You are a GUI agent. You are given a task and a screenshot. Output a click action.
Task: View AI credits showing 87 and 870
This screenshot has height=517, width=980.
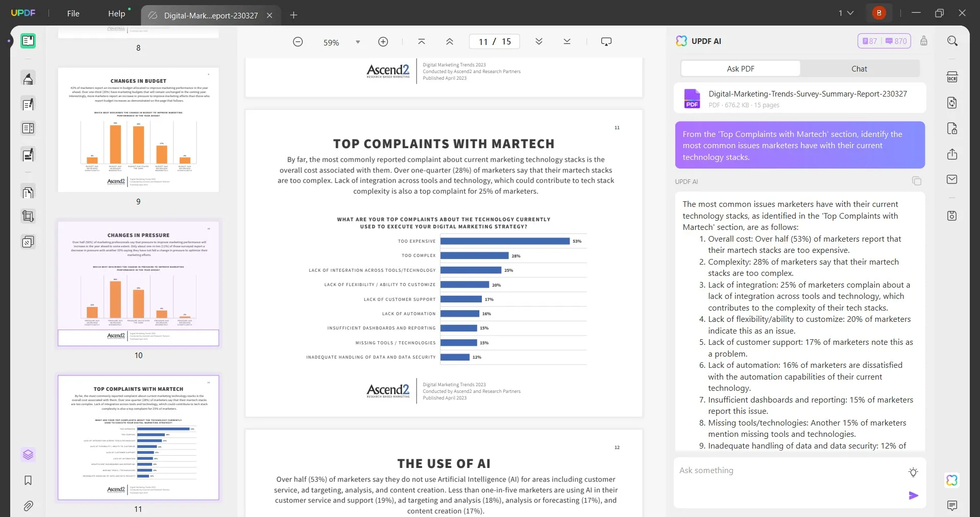[x=885, y=41]
